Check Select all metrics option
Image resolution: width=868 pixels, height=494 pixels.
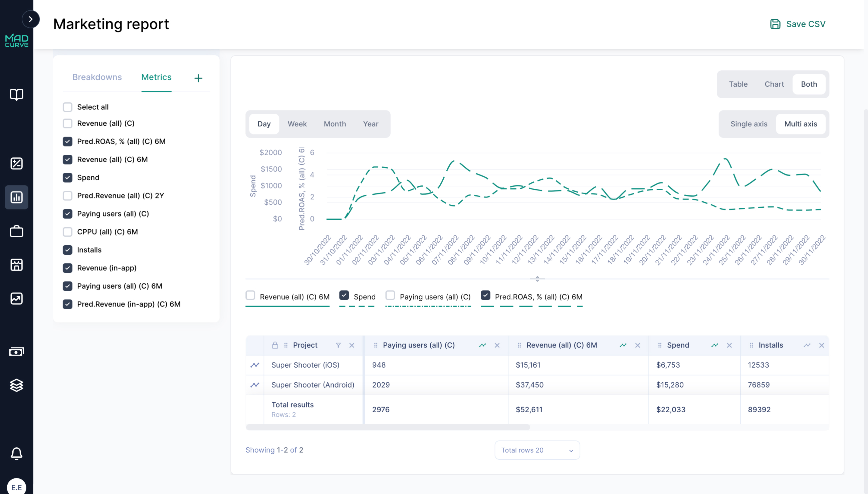coord(67,106)
